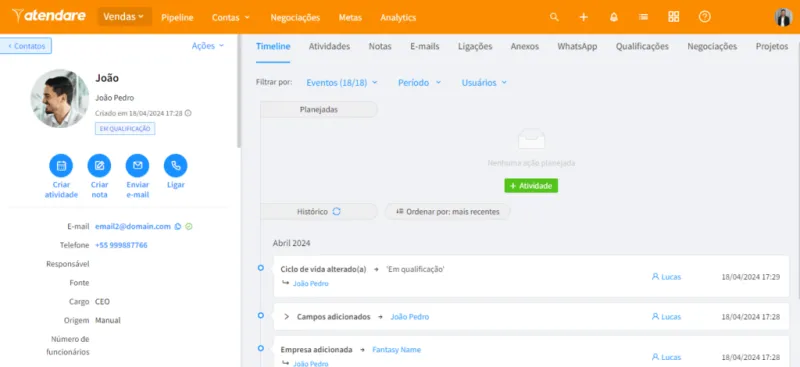Click timeline marker for Ciclo de vida alterado
The width and height of the screenshot is (800, 367).
261,267
